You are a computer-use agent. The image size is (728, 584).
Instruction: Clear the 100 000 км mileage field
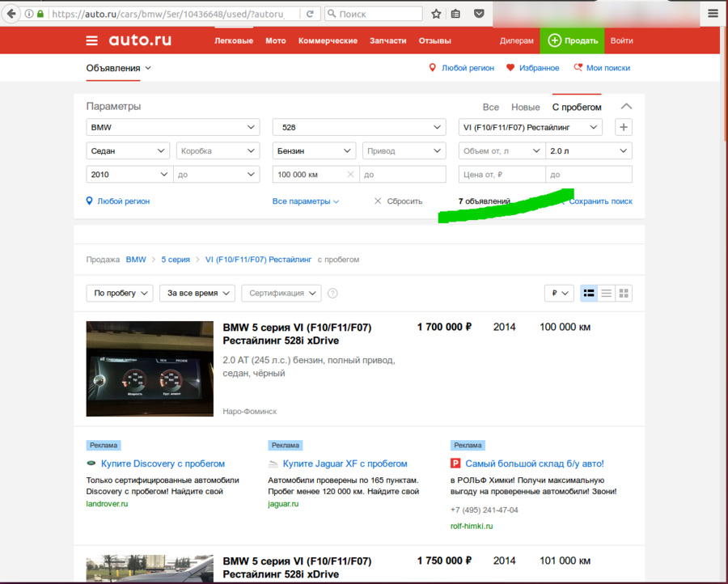(x=350, y=175)
